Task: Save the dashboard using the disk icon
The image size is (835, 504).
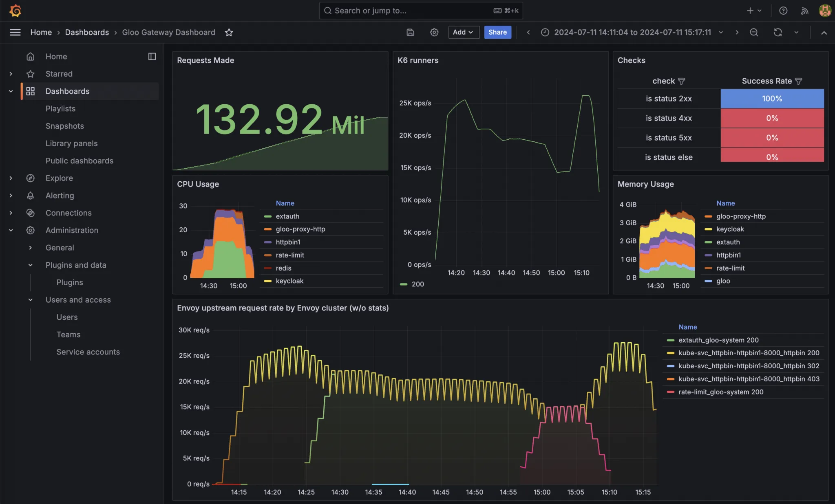Action: pos(410,32)
